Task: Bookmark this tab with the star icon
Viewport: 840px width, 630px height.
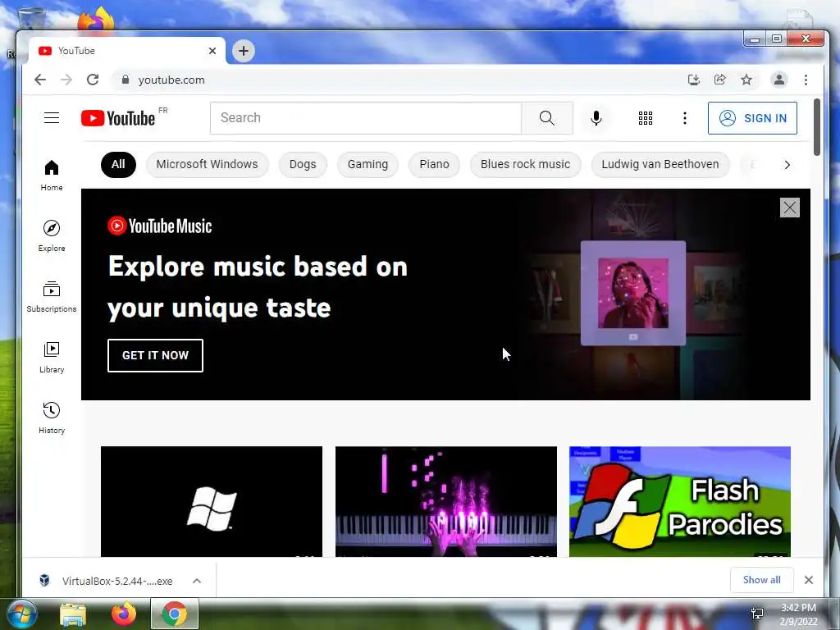Action: pos(746,80)
